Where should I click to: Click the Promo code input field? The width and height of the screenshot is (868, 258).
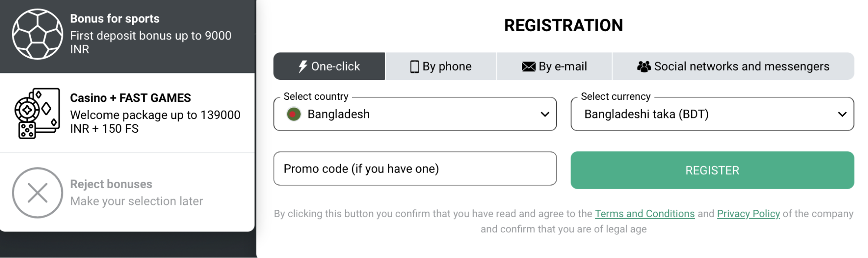tap(415, 169)
